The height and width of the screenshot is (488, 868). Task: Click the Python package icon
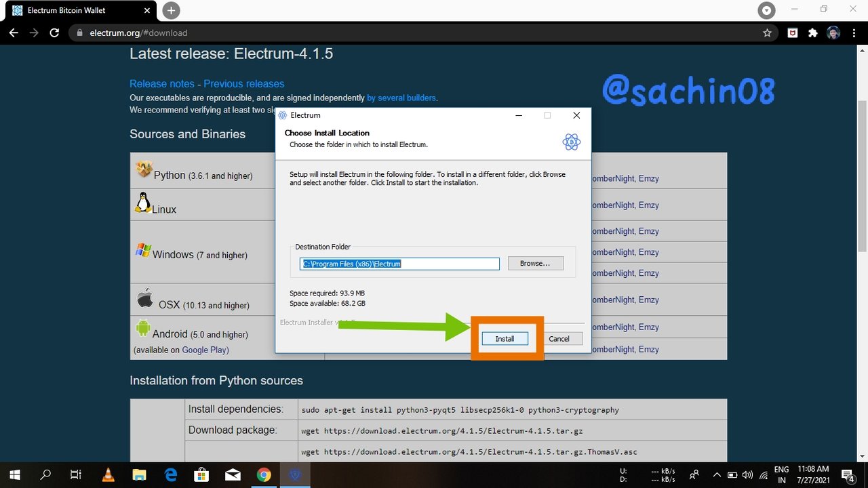144,169
